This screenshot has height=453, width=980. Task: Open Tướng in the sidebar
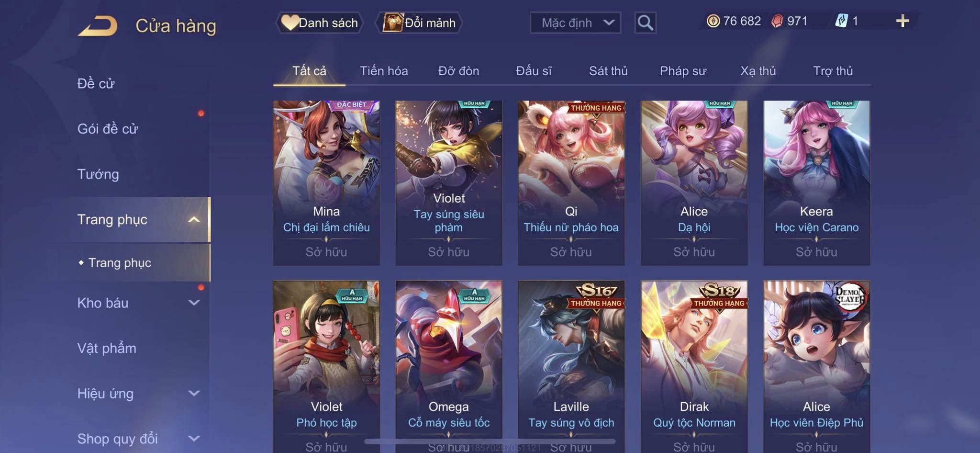point(98,174)
